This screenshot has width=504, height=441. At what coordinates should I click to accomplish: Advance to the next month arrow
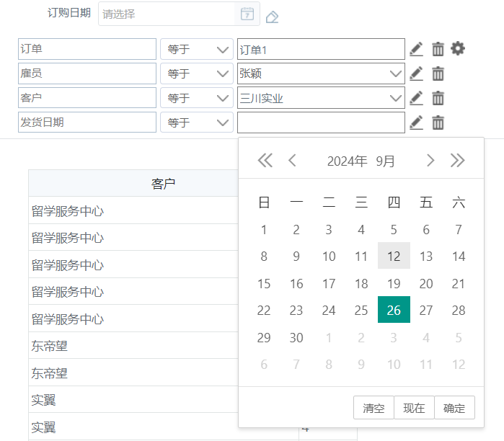tap(430, 161)
